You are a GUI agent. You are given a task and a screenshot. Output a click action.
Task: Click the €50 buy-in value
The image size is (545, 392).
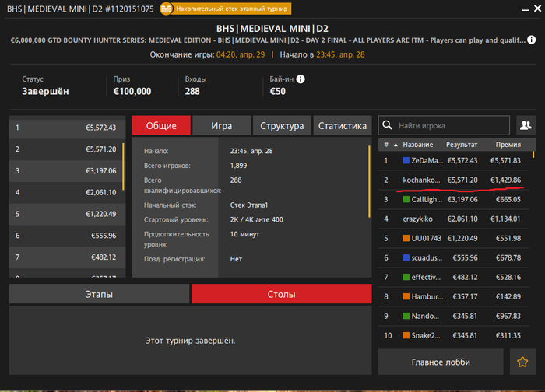pyautogui.click(x=278, y=91)
